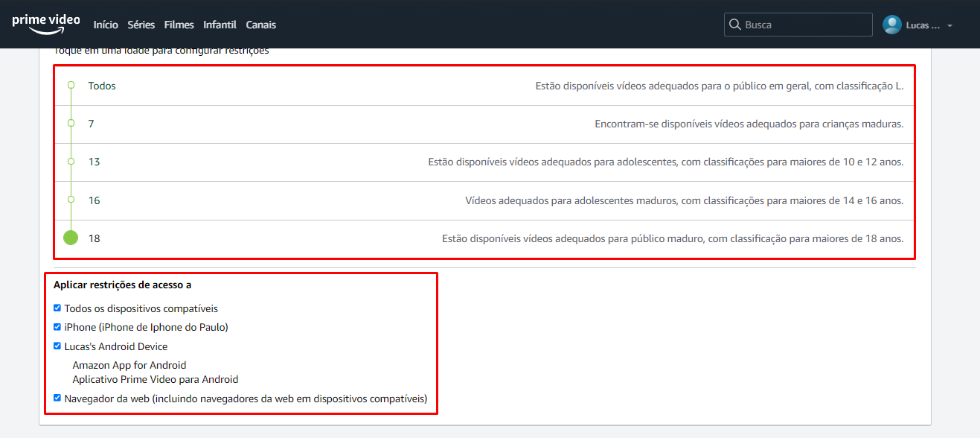Choose the 13 age restriction point
Viewport: 980px width, 438px height.
click(x=71, y=162)
